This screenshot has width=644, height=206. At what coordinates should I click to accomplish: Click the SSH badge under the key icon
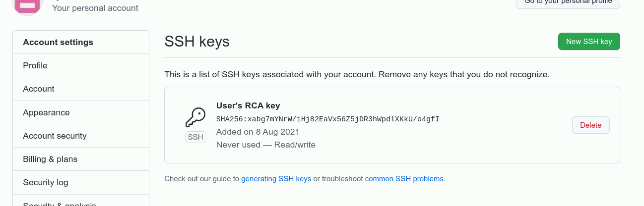(x=195, y=137)
